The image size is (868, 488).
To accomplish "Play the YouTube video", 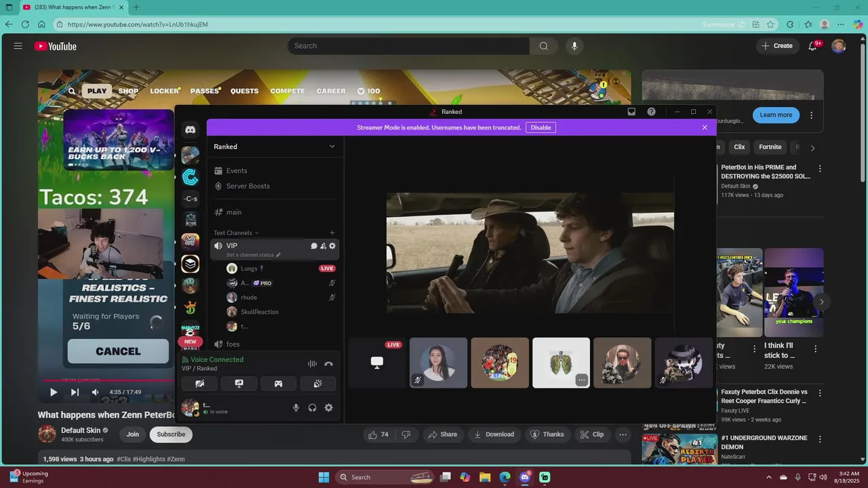I will (53, 392).
